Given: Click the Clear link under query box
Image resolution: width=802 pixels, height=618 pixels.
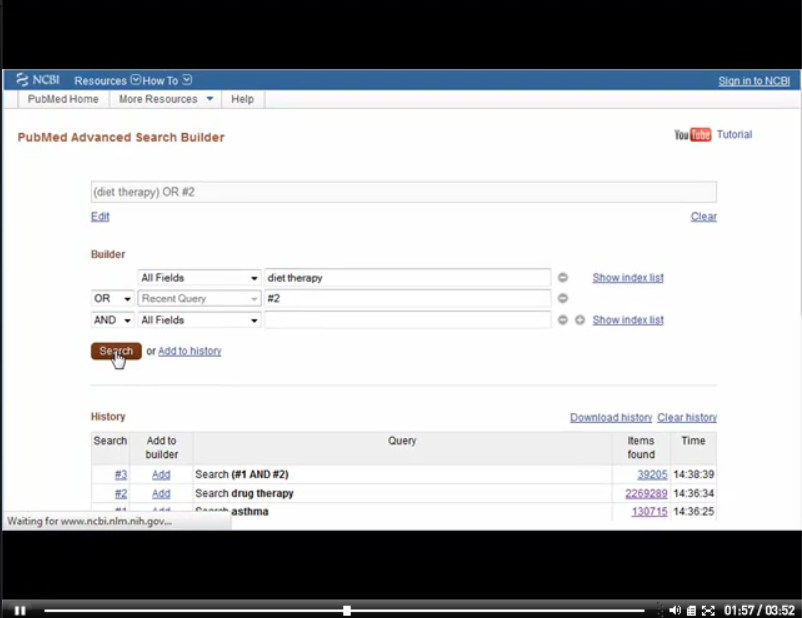Looking at the screenshot, I should pos(703,216).
